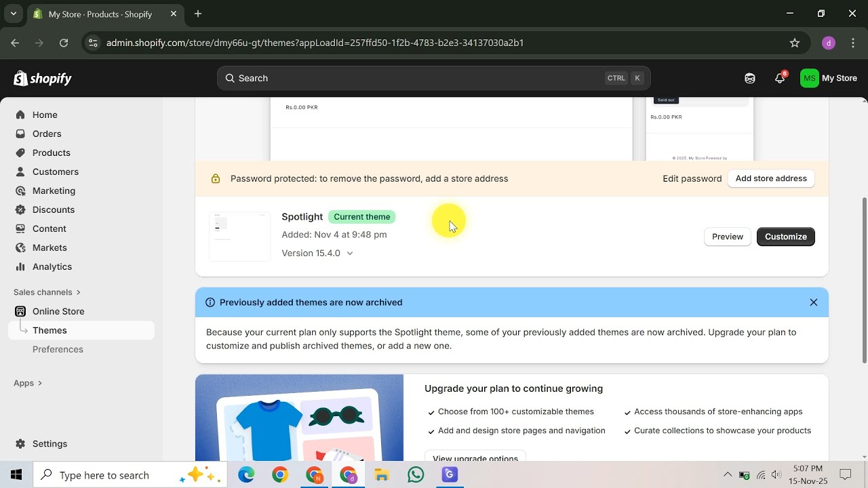The image size is (868, 488).
Task: Open Sidekick assistant icon in top bar
Action: pyautogui.click(x=750, y=78)
